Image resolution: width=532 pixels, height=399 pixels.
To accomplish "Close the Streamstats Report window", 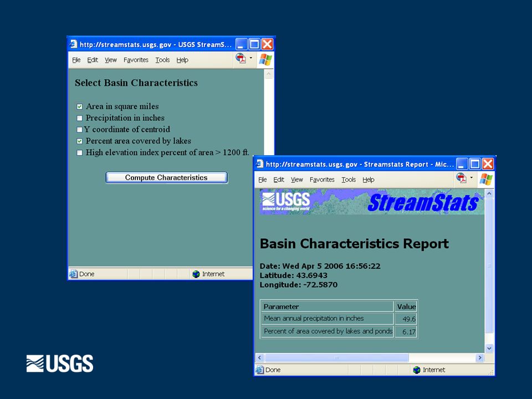I will (x=488, y=164).
